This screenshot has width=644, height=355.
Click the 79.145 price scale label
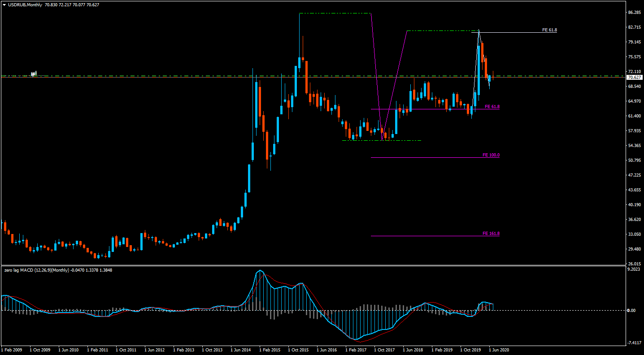click(x=634, y=42)
